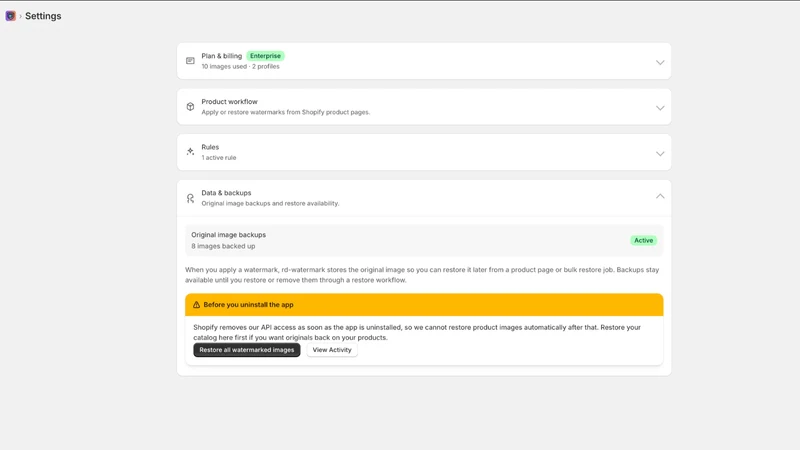Click the Data & backups heading
The image size is (800, 450).
click(x=226, y=193)
